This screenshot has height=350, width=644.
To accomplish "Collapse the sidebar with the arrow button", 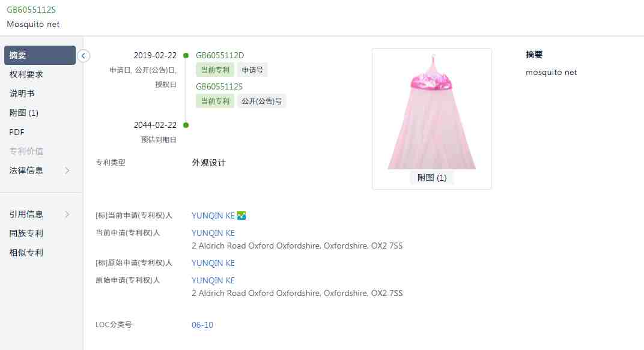I will 84,56.
